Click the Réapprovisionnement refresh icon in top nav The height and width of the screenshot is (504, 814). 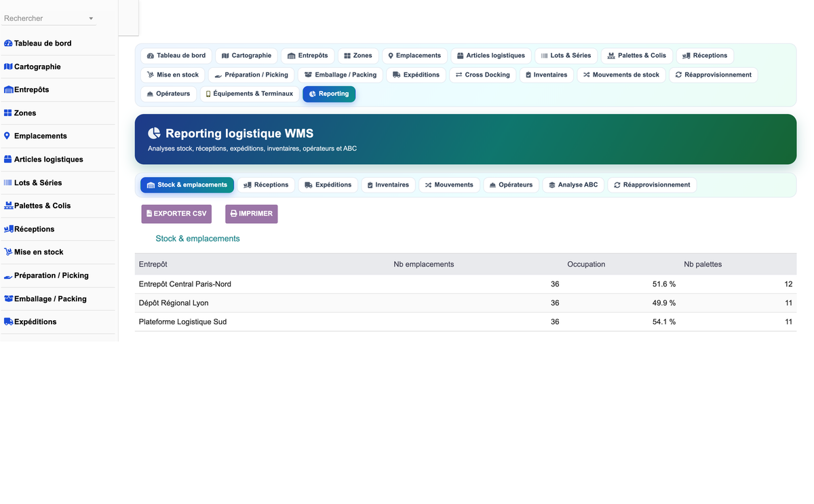click(x=678, y=75)
